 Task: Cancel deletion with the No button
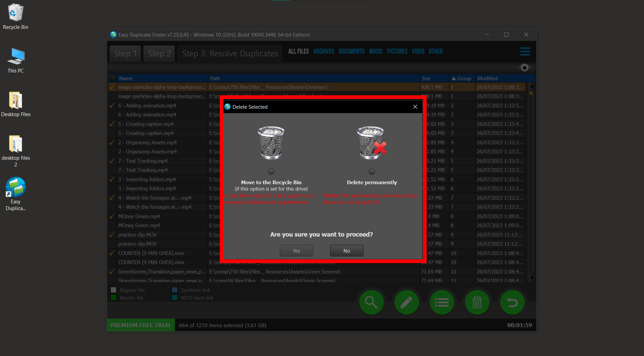pos(346,251)
